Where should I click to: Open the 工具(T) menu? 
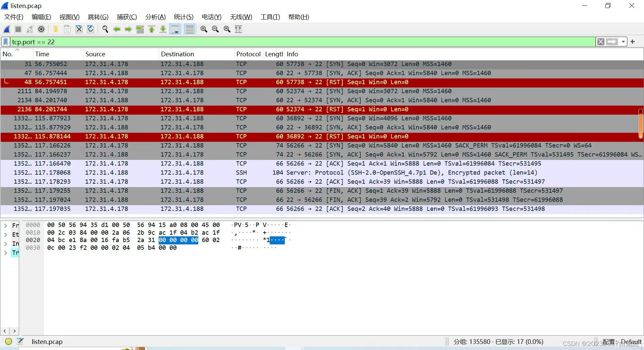[270, 17]
